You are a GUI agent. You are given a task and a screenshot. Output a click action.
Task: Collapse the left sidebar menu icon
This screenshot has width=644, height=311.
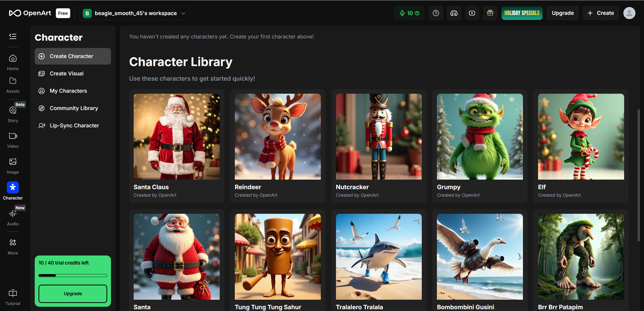13,36
